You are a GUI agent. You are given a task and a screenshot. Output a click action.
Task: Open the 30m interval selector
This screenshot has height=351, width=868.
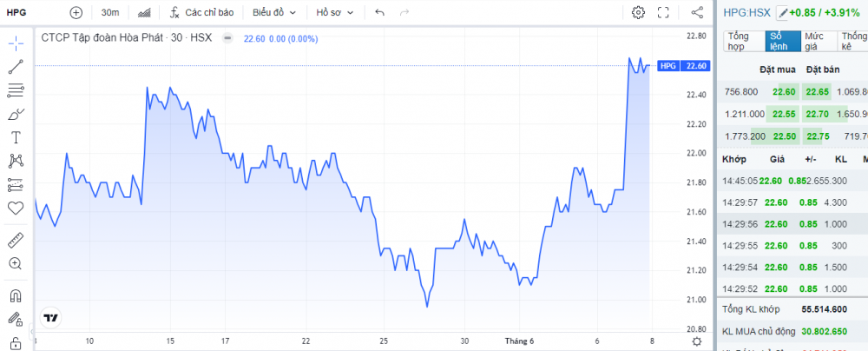tap(109, 12)
